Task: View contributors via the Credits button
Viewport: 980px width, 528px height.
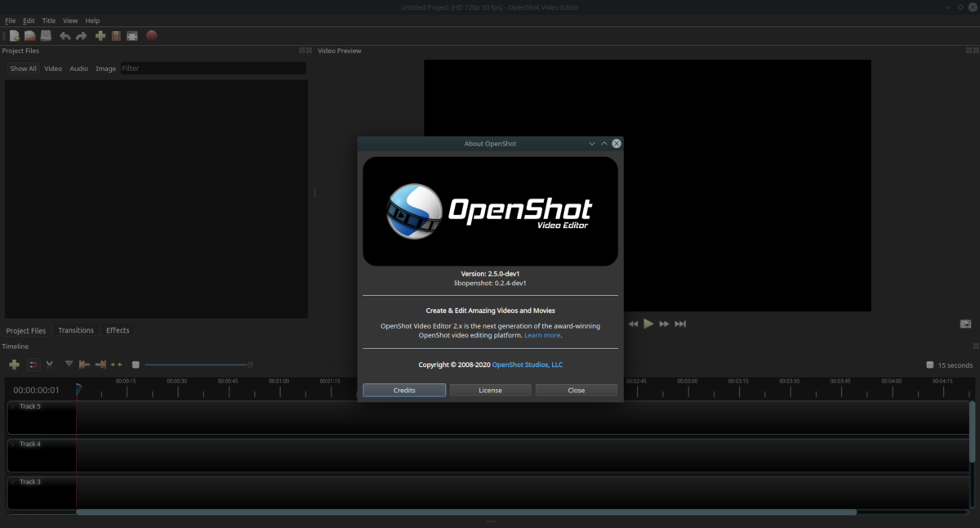Action: (x=403, y=390)
